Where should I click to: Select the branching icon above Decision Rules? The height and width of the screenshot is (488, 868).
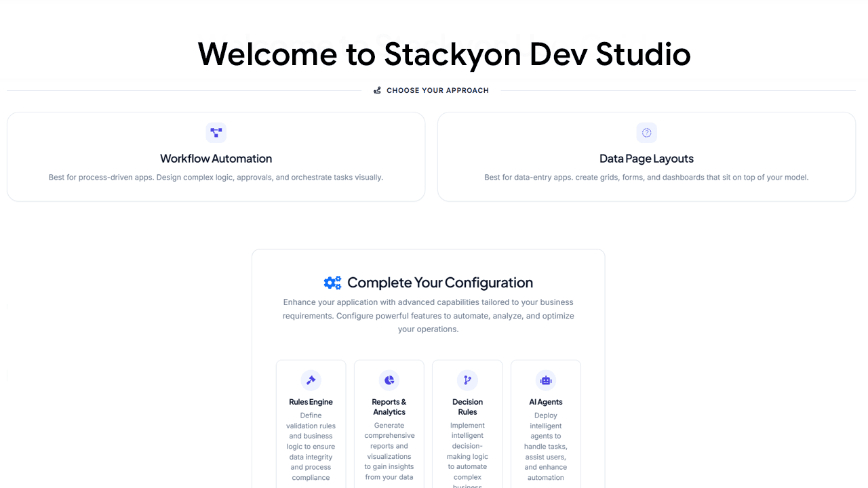(x=467, y=380)
